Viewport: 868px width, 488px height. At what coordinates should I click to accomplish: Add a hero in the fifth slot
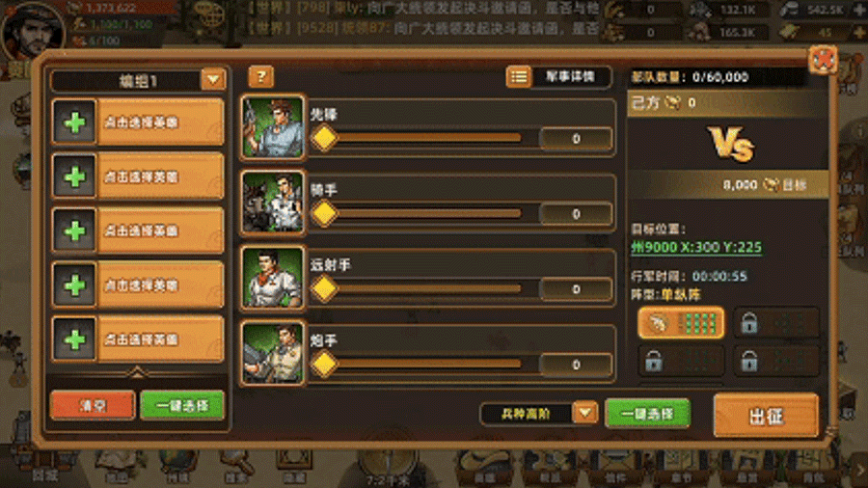74,339
